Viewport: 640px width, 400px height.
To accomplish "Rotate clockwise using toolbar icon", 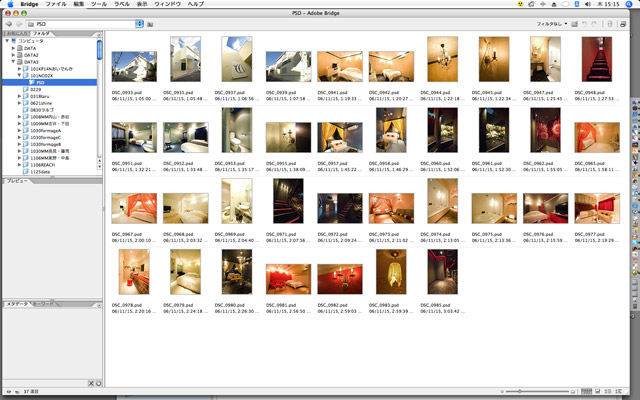I will pos(594,24).
